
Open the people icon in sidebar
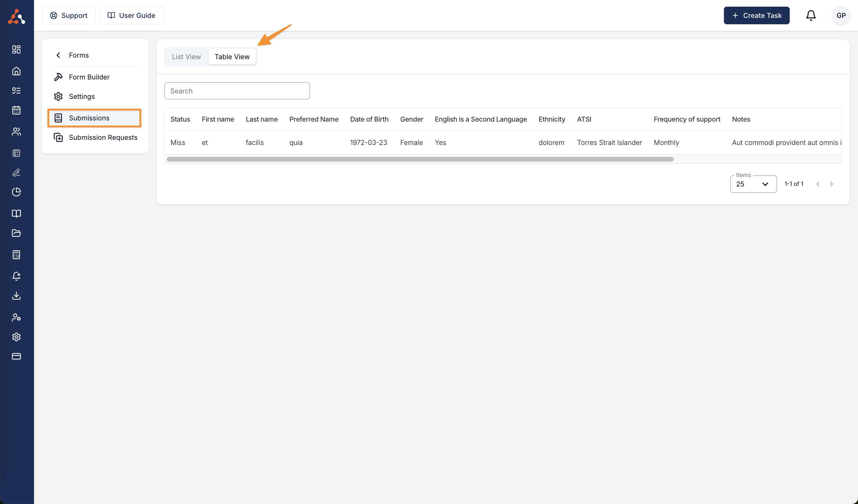16,131
